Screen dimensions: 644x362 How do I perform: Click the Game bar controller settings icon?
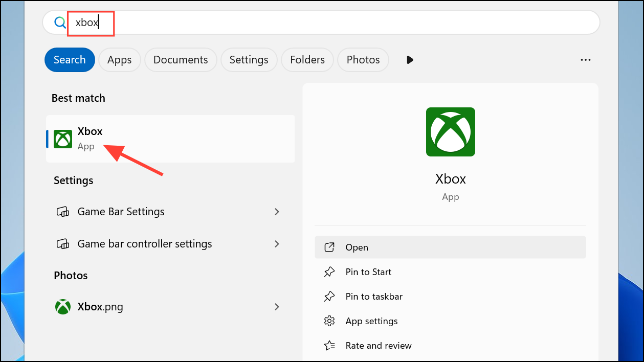(62, 244)
